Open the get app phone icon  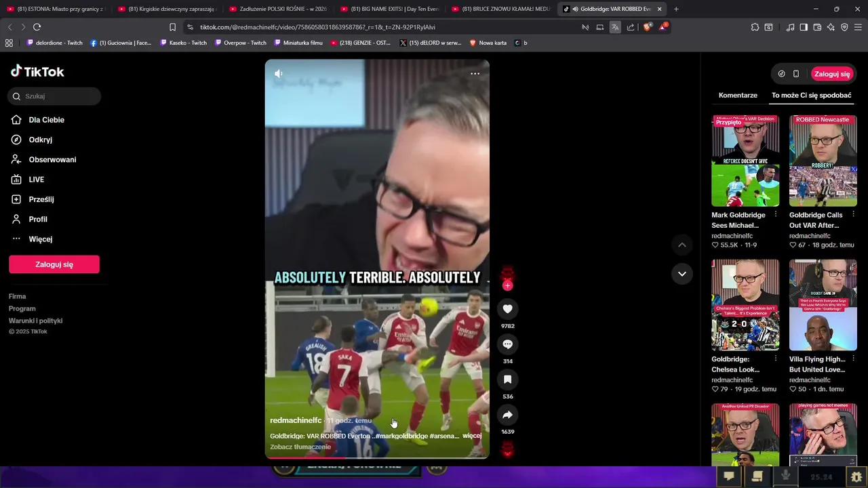[796, 74]
